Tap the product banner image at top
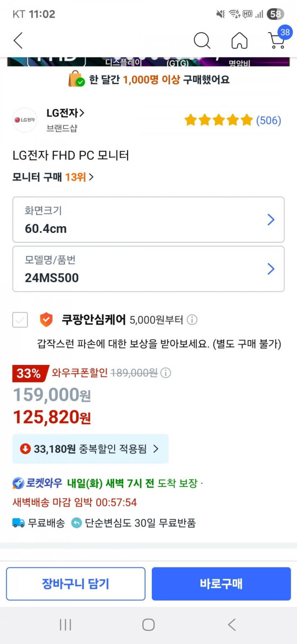 point(148,62)
